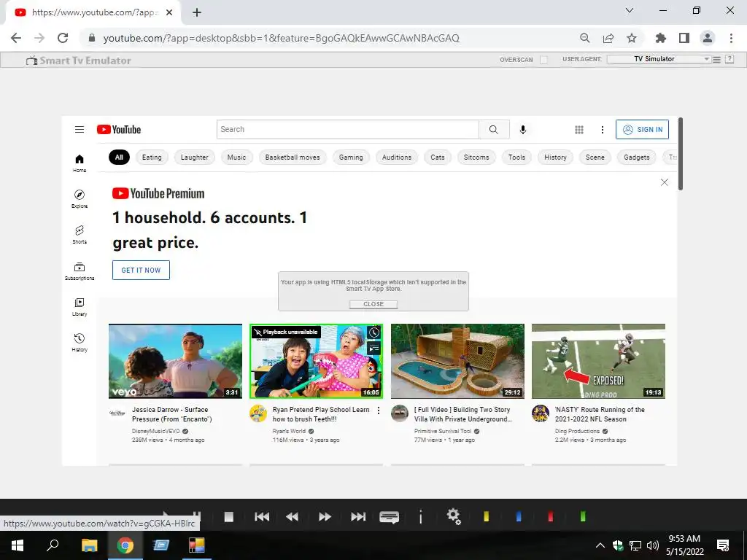Viewport: 747px width, 560px height.
Task: Dismiss the YouTube Premium banner
Action: point(664,182)
